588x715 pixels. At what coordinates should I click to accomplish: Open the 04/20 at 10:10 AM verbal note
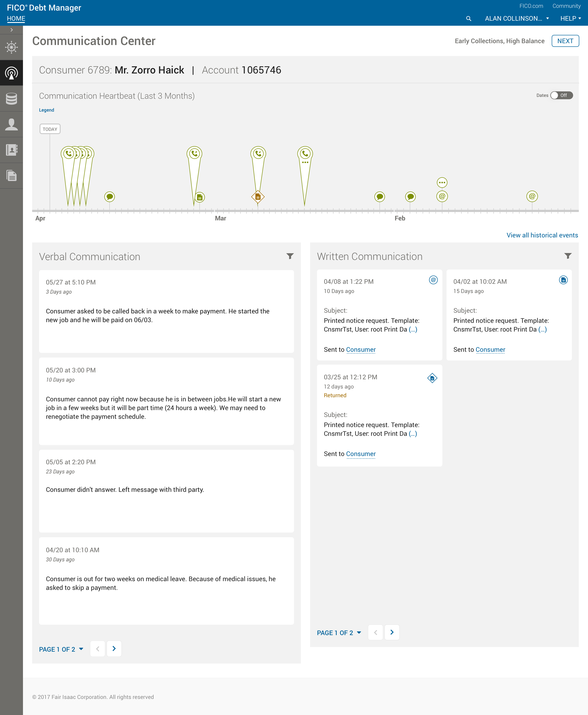coord(166,581)
